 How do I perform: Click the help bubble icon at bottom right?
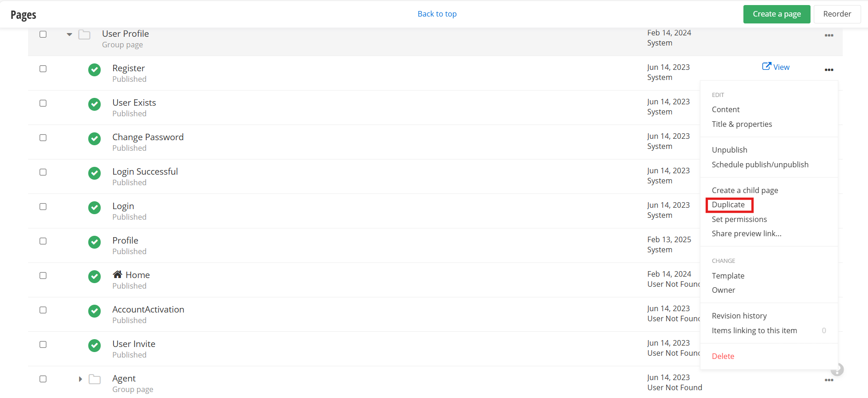click(x=838, y=370)
